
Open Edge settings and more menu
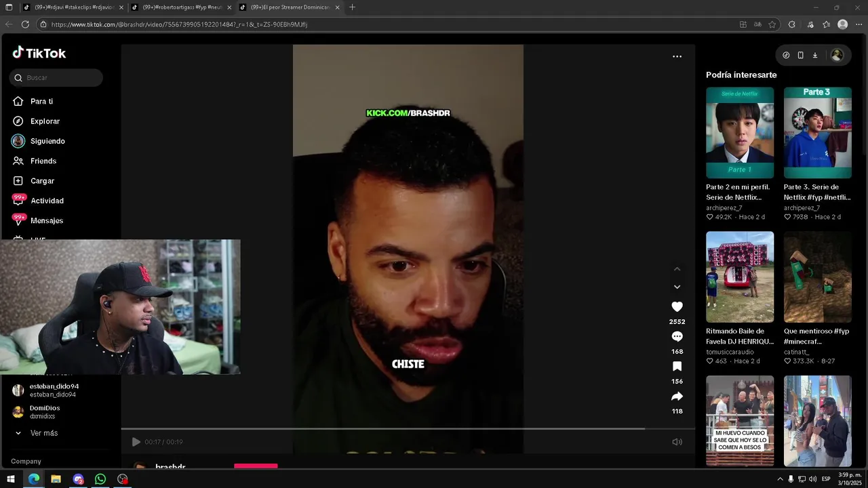pos(859,24)
